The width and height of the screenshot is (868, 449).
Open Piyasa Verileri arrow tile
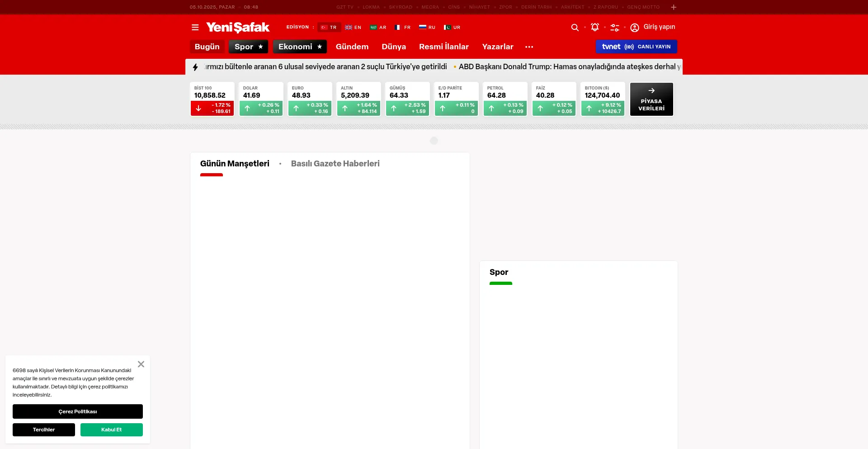pos(651,99)
